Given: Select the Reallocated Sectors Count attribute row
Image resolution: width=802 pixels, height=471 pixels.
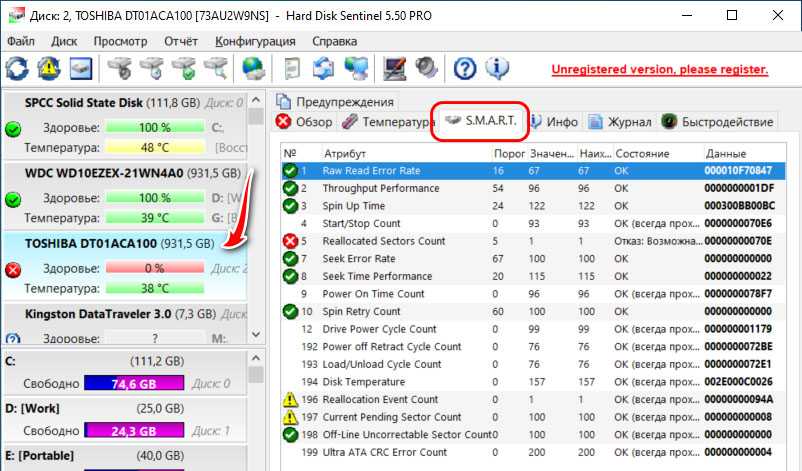Looking at the screenshot, I should 384,241.
